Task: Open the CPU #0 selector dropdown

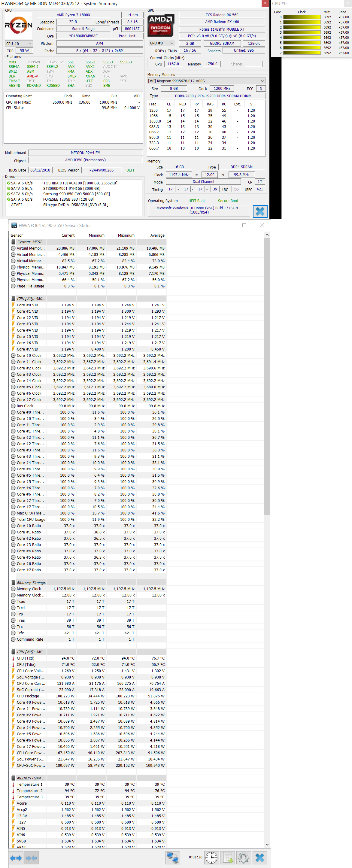Action: (19, 44)
